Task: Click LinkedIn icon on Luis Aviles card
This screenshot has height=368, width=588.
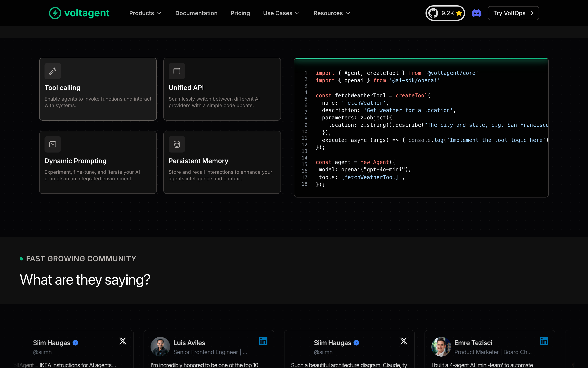Action: (263, 341)
